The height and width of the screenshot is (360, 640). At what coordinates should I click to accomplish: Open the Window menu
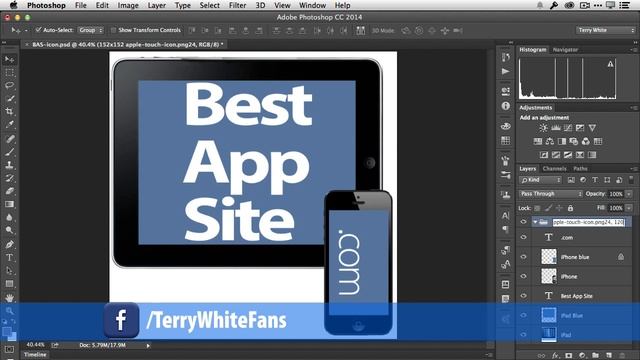point(312,5)
